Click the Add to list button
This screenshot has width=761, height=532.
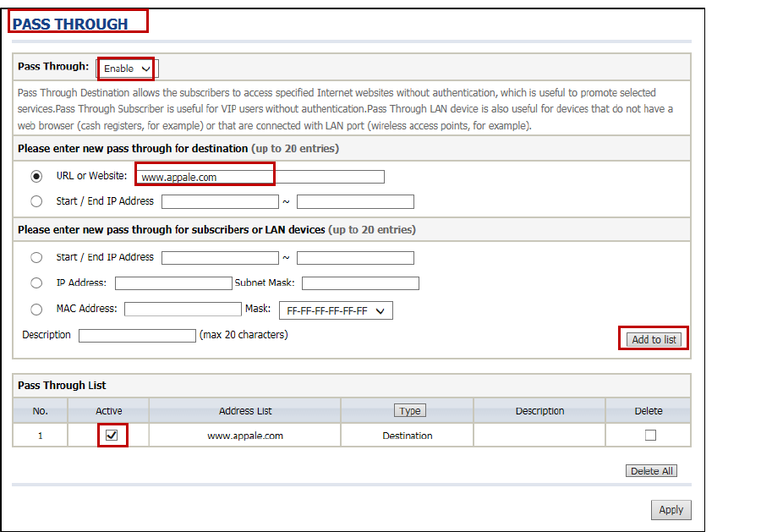[x=654, y=339]
